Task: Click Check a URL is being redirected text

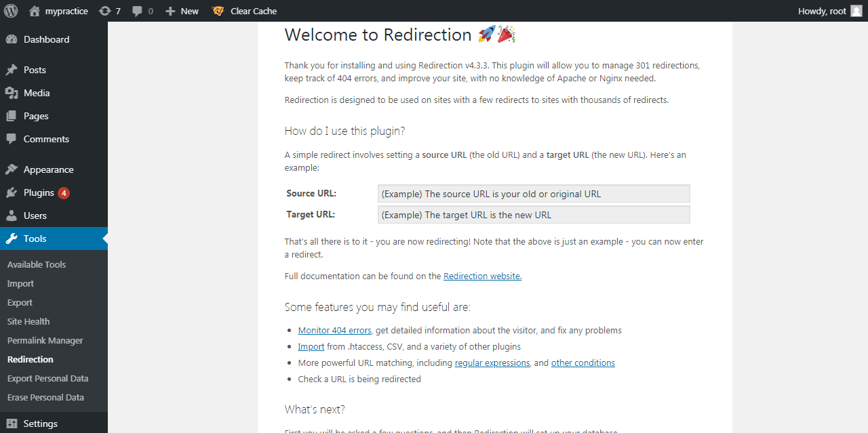Action: pos(359,379)
